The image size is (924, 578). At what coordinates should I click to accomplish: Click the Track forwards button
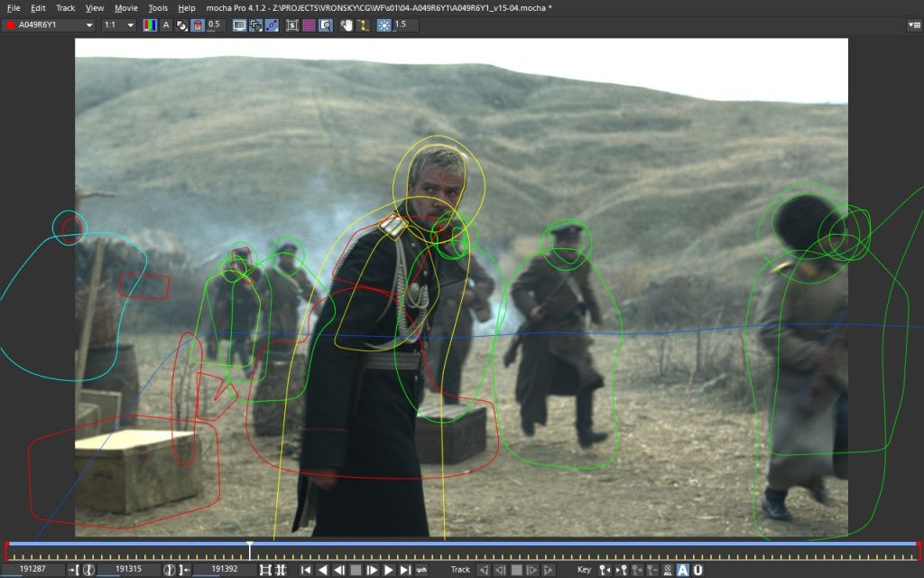(549, 570)
